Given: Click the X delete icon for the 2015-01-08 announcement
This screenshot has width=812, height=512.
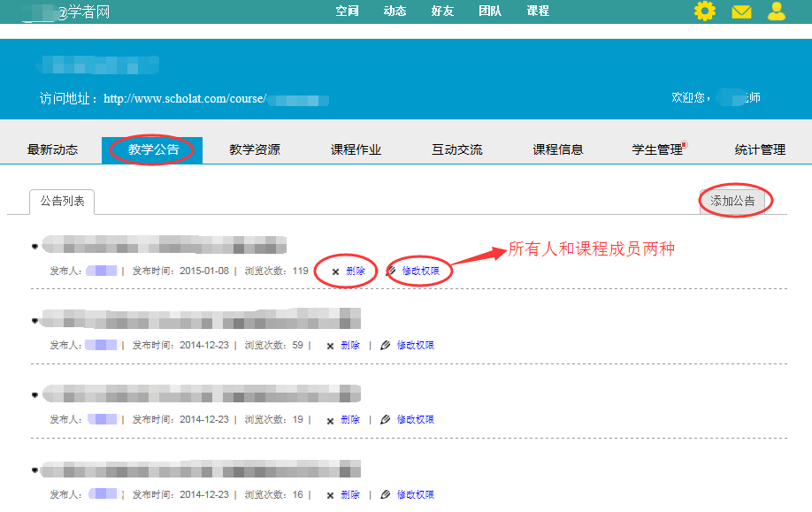Looking at the screenshot, I should coord(335,271).
